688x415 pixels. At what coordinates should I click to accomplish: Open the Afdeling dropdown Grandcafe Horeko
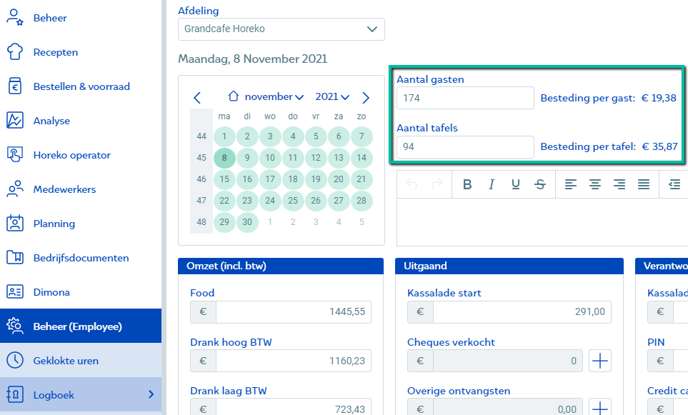(x=281, y=29)
